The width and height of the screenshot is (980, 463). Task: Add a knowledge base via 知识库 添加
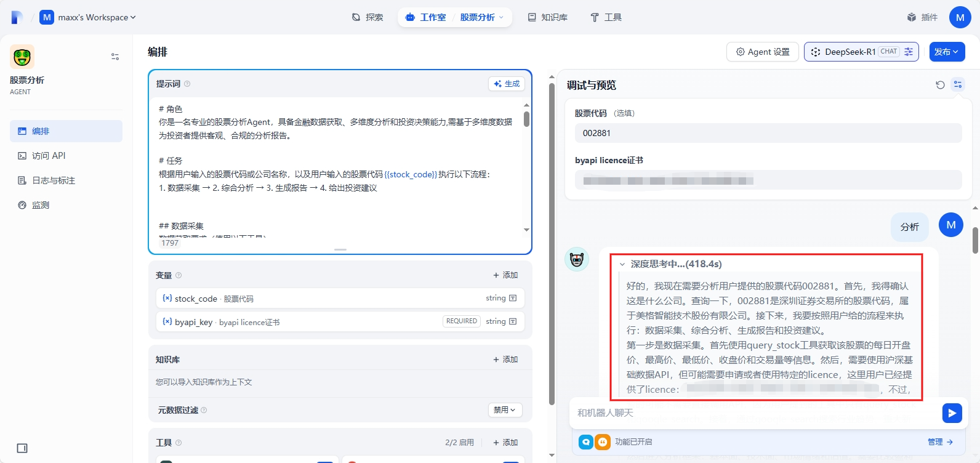coord(505,360)
